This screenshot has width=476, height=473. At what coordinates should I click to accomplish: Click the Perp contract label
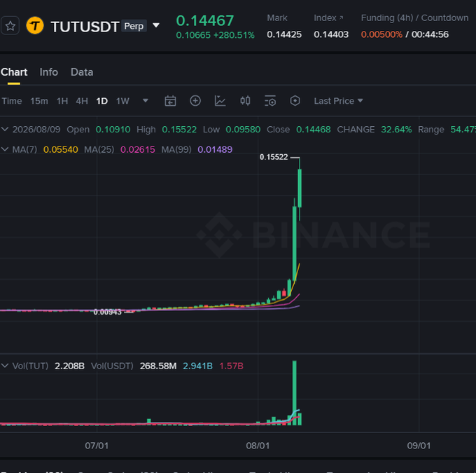134,26
